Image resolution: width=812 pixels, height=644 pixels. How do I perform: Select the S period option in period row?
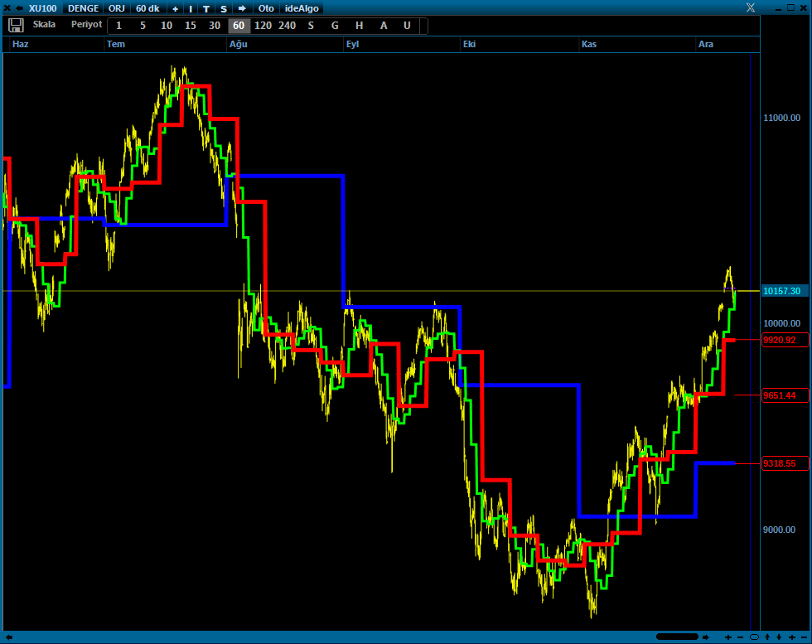pos(311,26)
